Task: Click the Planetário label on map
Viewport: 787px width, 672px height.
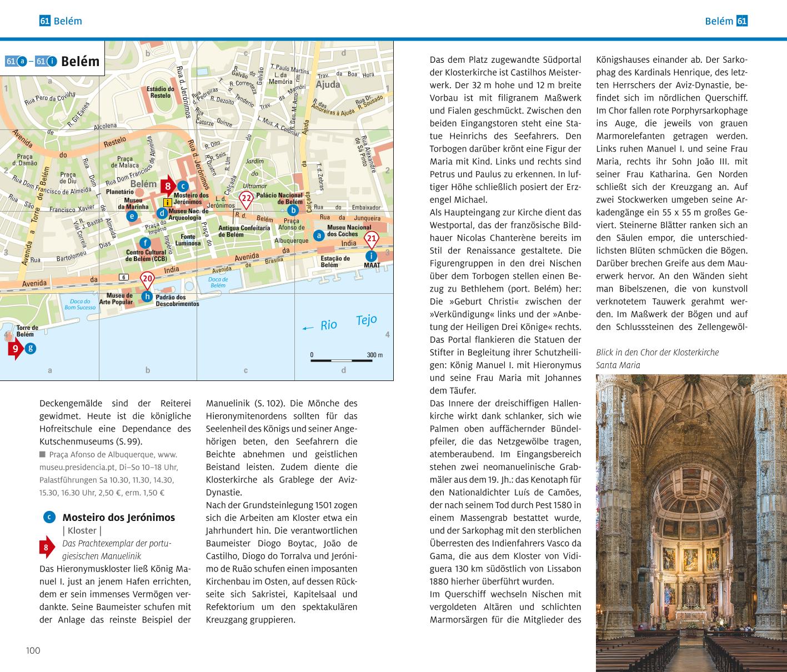Action: point(120,191)
